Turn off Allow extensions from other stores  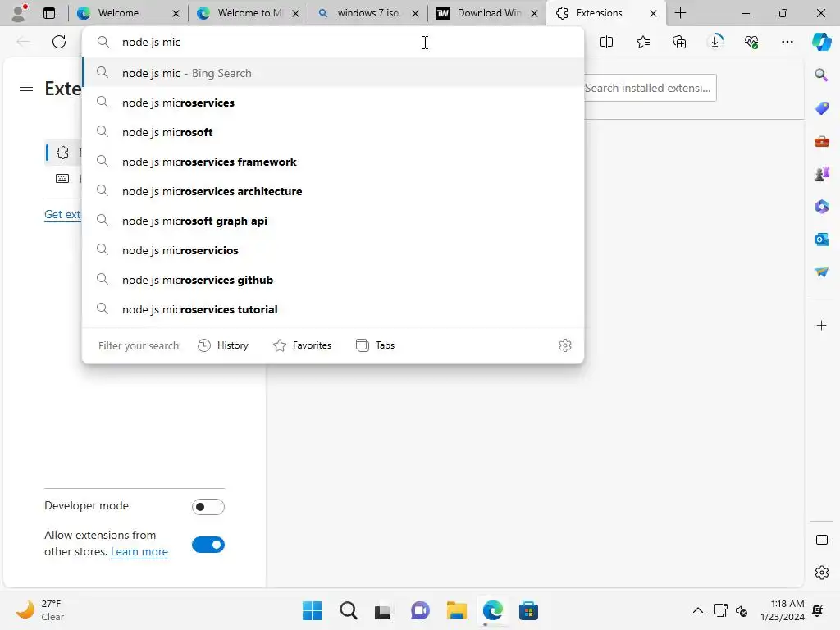(208, 545)
